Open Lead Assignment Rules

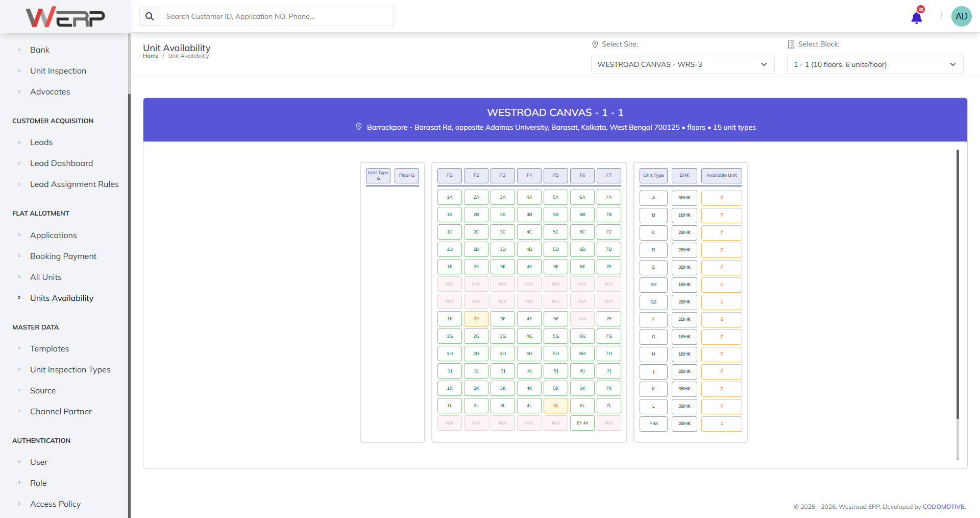(74, 184)
